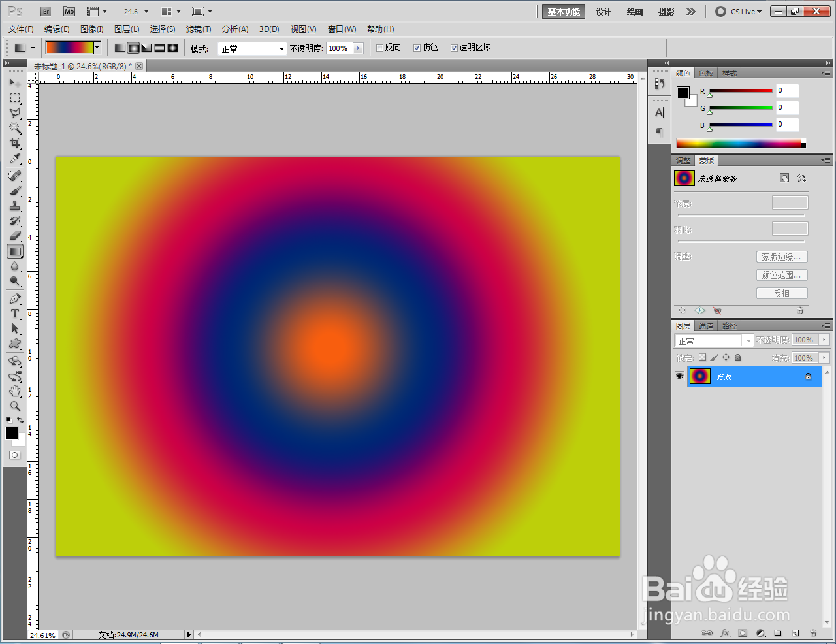Select the Custom Shape tool
Image resolution: width=836 pixels, height=644 pixels.
15,344
